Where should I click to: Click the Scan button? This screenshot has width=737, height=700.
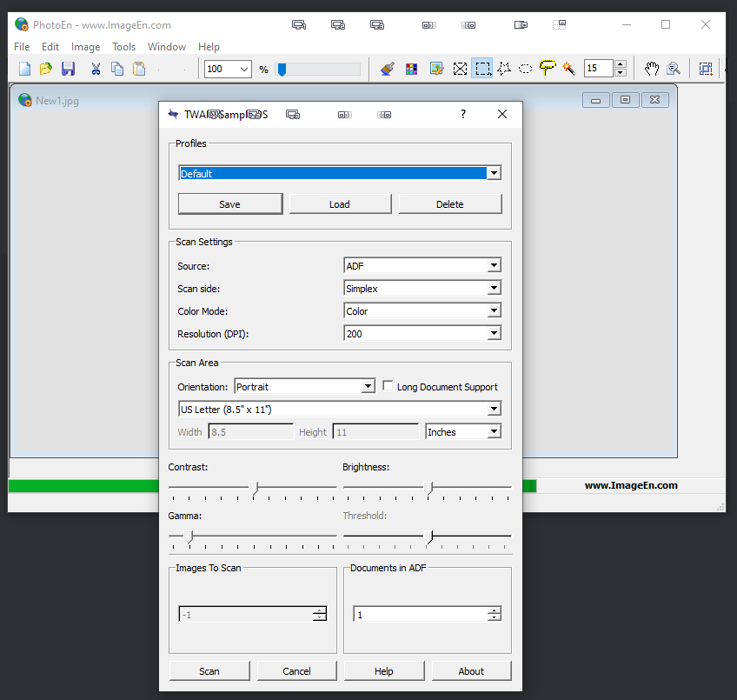coord(209,670)
